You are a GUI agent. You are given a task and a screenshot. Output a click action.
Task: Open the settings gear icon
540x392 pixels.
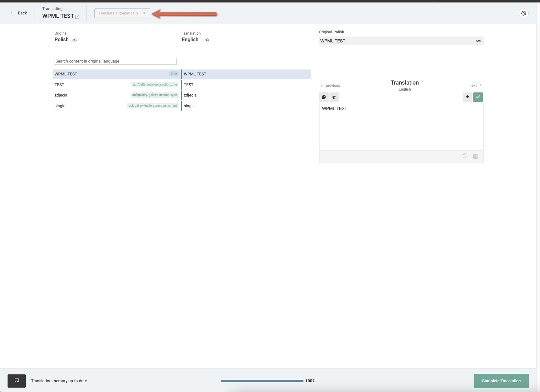(x=523, y=13)
